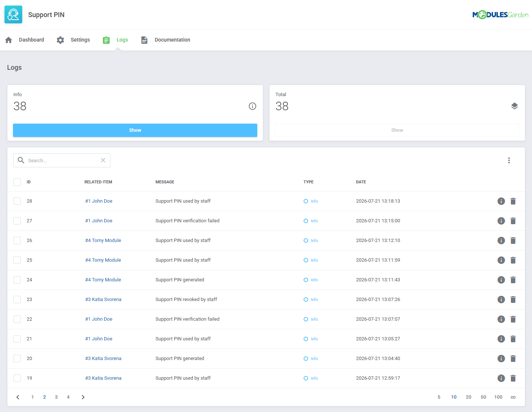Click the Logs clipboard icon
532x412 pixels.
106,40
